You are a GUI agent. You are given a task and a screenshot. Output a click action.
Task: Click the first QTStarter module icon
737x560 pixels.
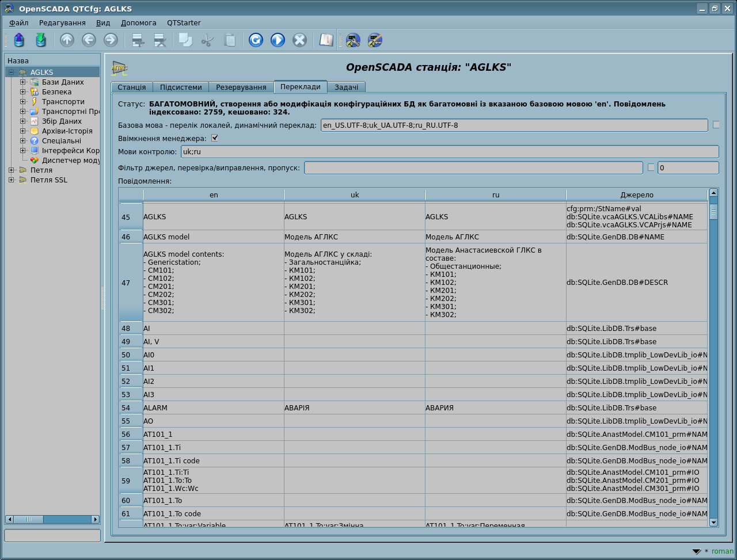(x=353, y=40)
